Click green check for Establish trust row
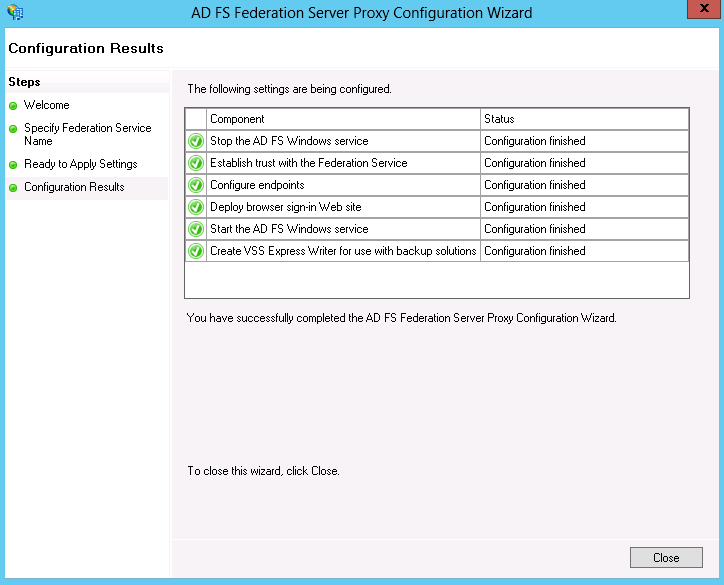This screenshot has height=585, width=724. point(196,163)
